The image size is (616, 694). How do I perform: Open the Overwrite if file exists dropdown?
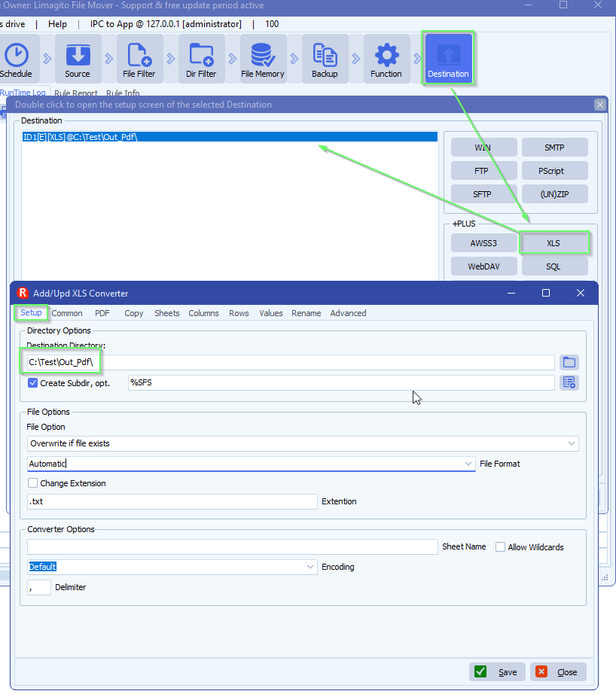[x=571, y=443]
